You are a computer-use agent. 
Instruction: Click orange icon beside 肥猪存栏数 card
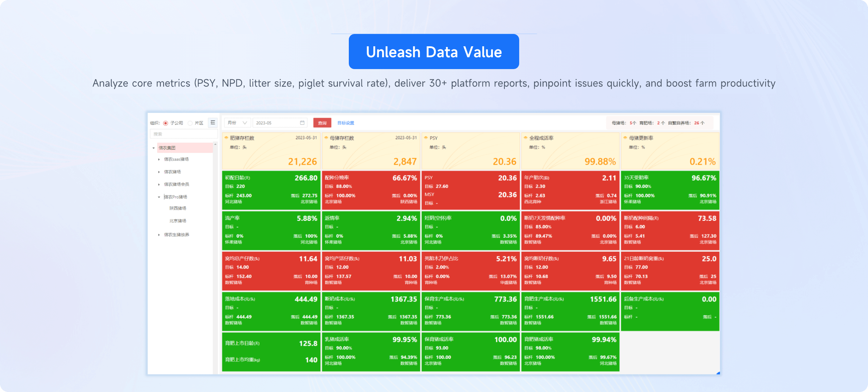(226, 138)
